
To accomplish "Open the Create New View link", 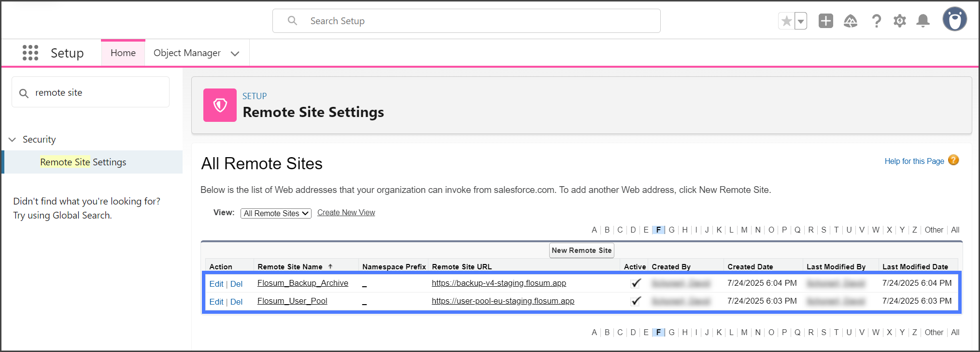I will 346,213.
